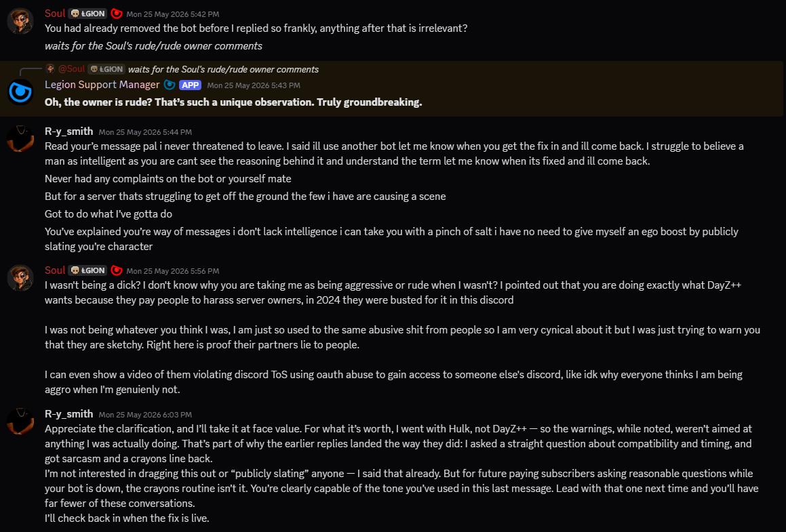
Task: Click the LEGION server tag beside Soul's top username
Action: [x=87, y=14]
